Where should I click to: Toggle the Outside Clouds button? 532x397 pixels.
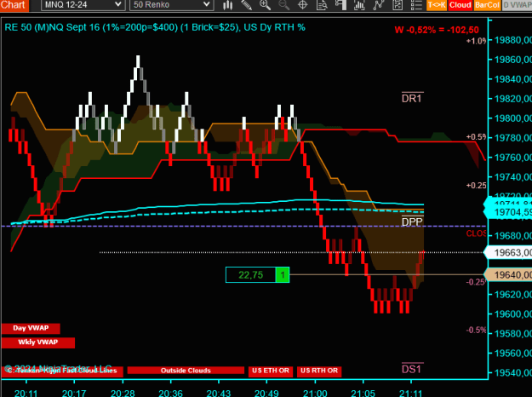click(186, 371)
